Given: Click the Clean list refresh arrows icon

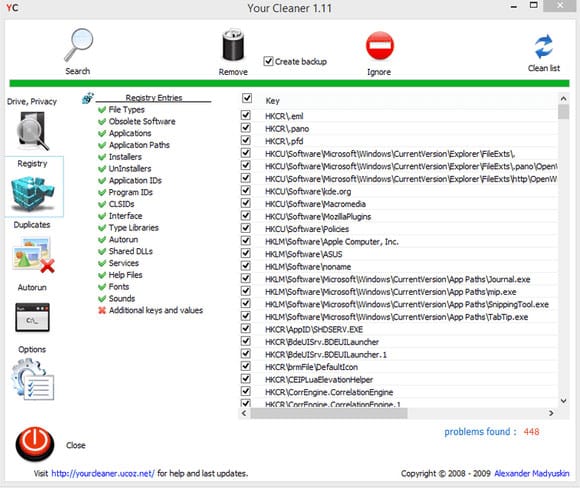Looking at the screenshot, I should coord(543,47).
